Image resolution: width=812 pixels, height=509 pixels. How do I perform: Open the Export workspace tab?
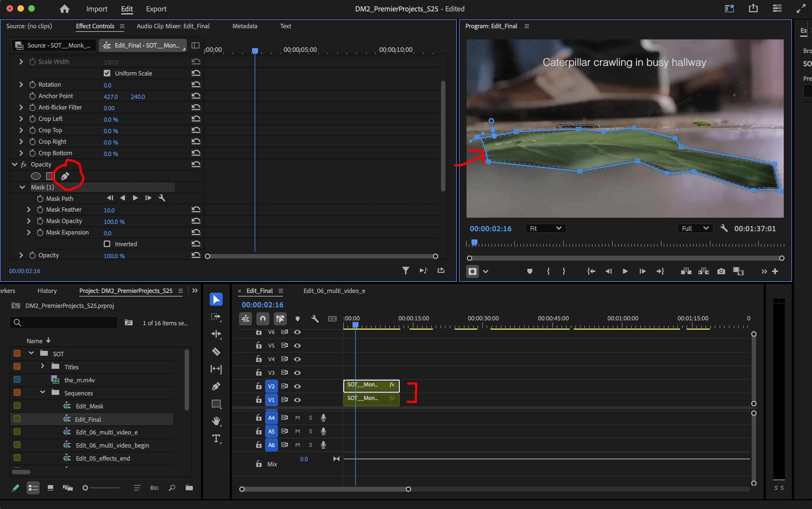tap(156, 9)
